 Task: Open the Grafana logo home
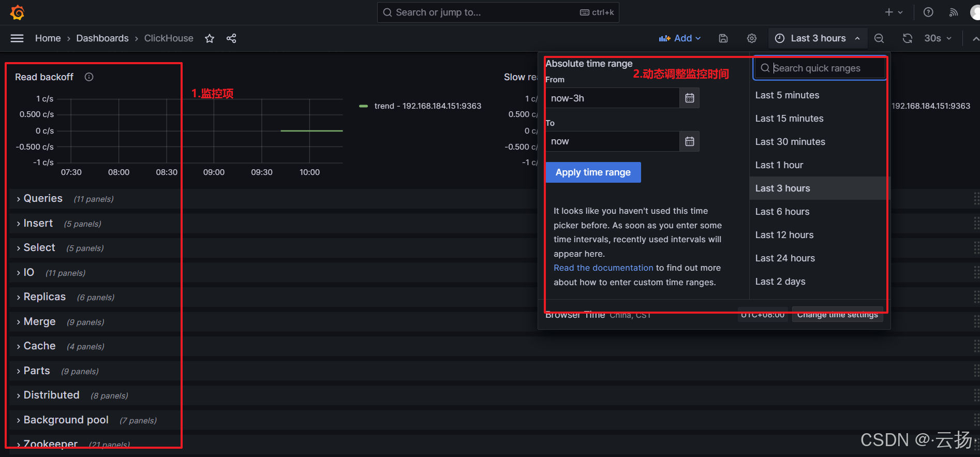coord(17,12)
